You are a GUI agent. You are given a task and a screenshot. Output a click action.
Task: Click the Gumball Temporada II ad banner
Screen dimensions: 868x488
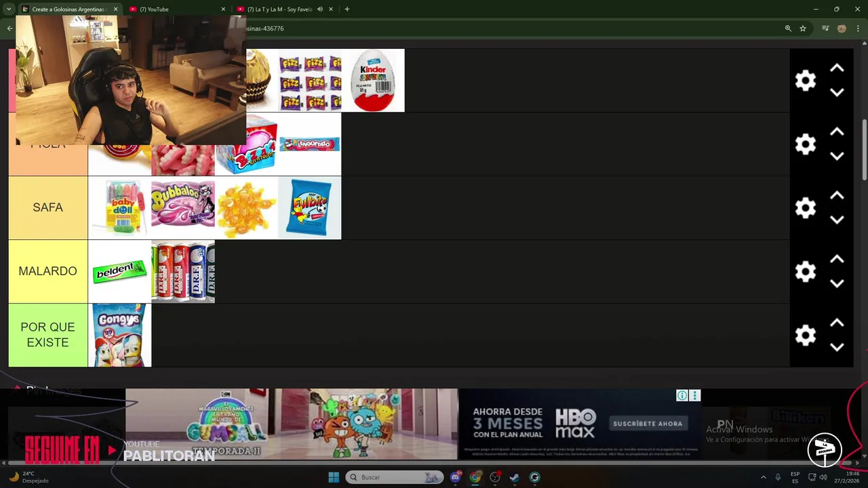[292, 424]
